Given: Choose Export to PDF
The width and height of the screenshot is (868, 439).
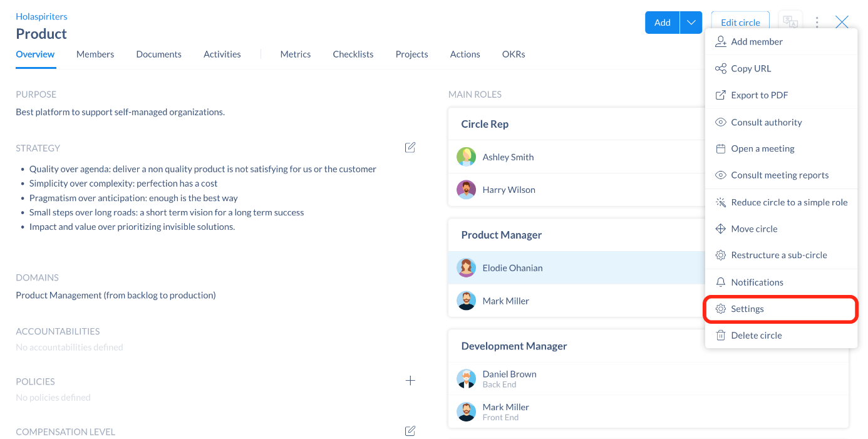Looking at the screenshot, I should 781,95.
